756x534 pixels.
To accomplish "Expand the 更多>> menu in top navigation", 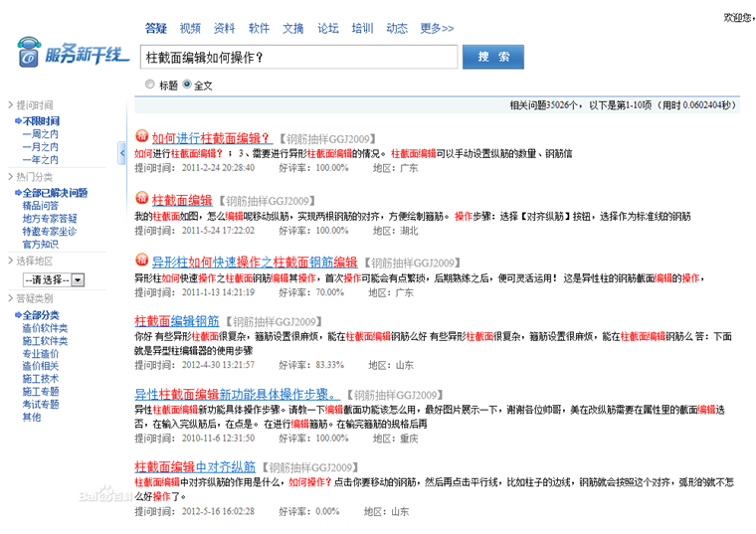I will pos(437,28).
